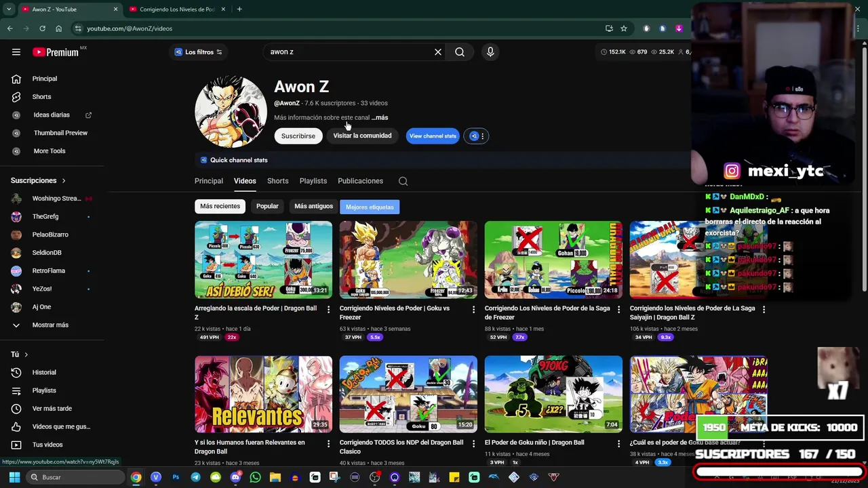Viewport: 868px width, 488px height.
Task: Search with voice microphone icon
Action: (x=490, y=52)
